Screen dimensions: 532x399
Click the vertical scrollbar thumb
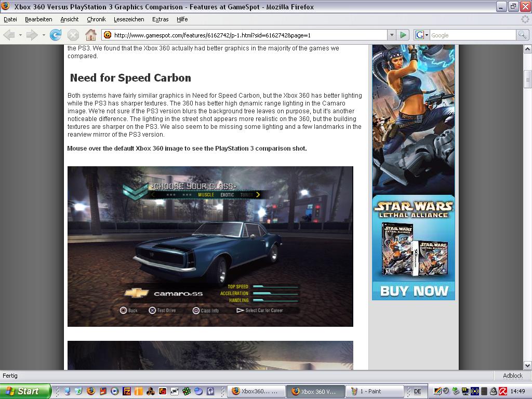(528, 79)
